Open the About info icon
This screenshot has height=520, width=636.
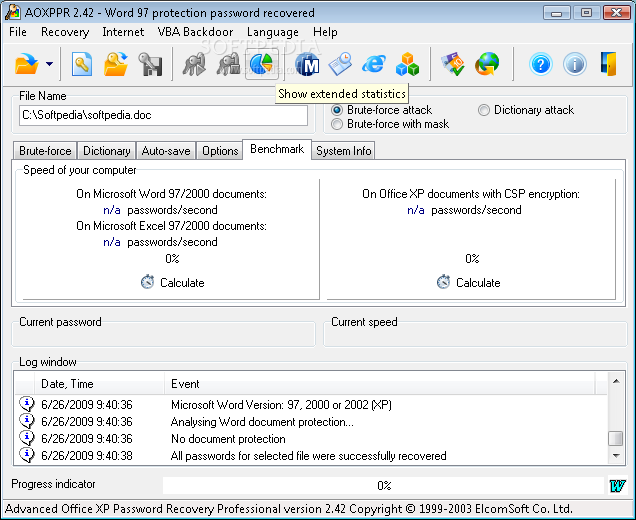click(x=574, y=64)
